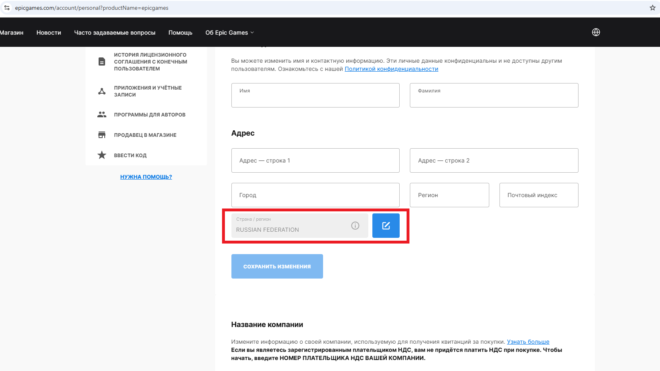The height and width of the screenshot is (371, 660).
Task: Click the redeem code star icon
Action: (x=102, y=155)
